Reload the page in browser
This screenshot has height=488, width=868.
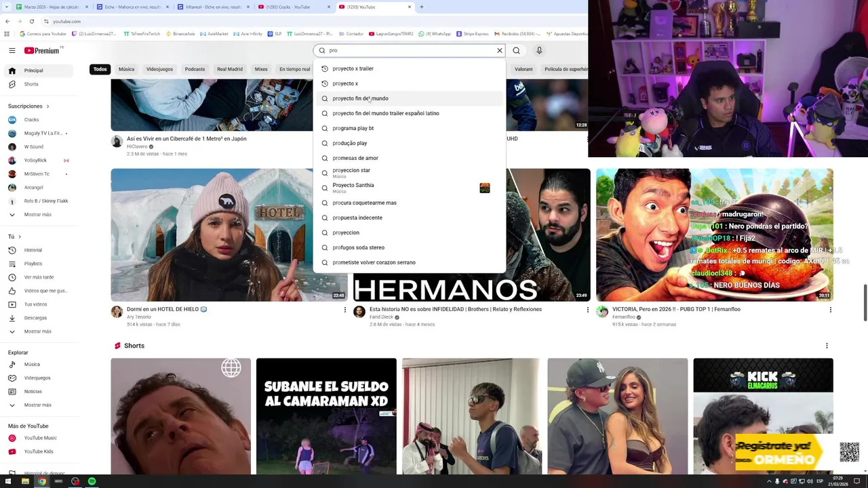(x=31, y=21)
